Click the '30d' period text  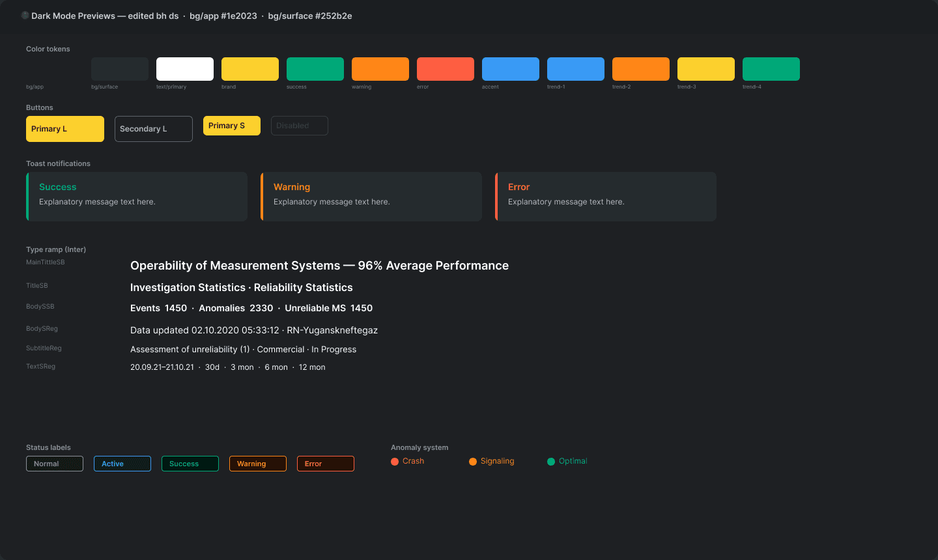[212, 367]
